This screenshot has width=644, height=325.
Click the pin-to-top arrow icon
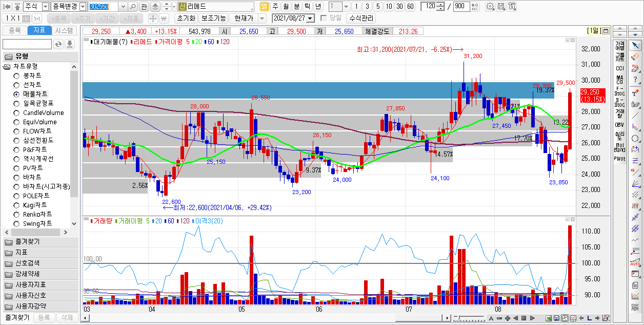click(17, 7)
